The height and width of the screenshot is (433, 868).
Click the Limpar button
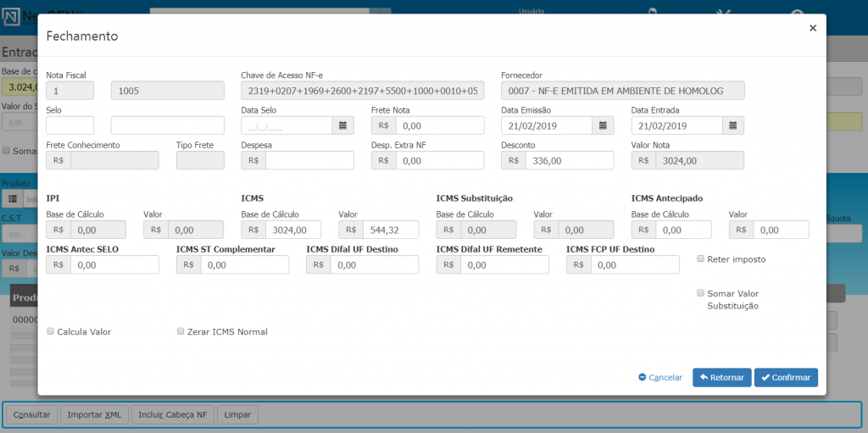point(238,415)
